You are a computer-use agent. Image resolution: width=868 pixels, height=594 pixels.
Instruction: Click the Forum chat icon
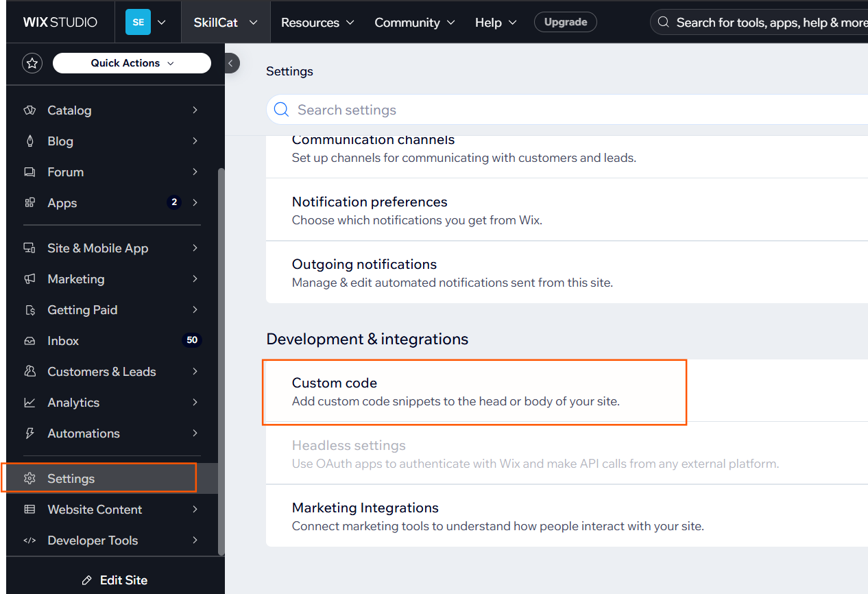click(x=29, y=171)
